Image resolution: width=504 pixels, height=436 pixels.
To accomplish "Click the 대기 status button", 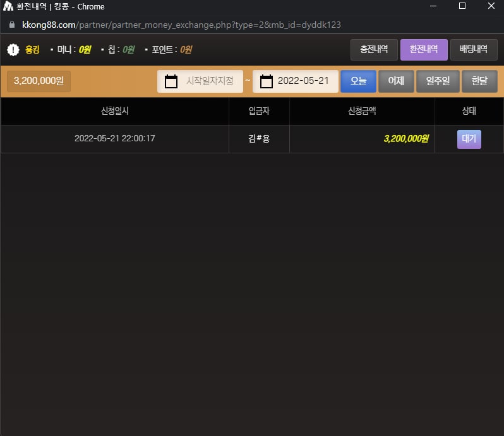I will pyautogui.click(x=469, y=139).
